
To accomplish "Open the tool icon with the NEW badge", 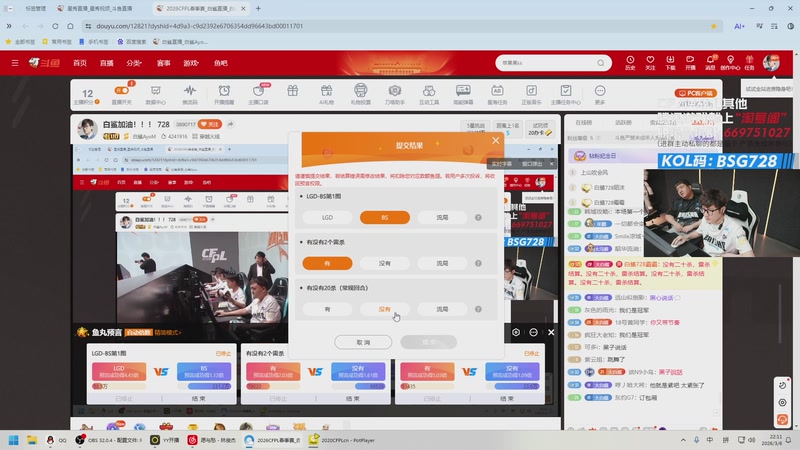I will click(259, 94).
